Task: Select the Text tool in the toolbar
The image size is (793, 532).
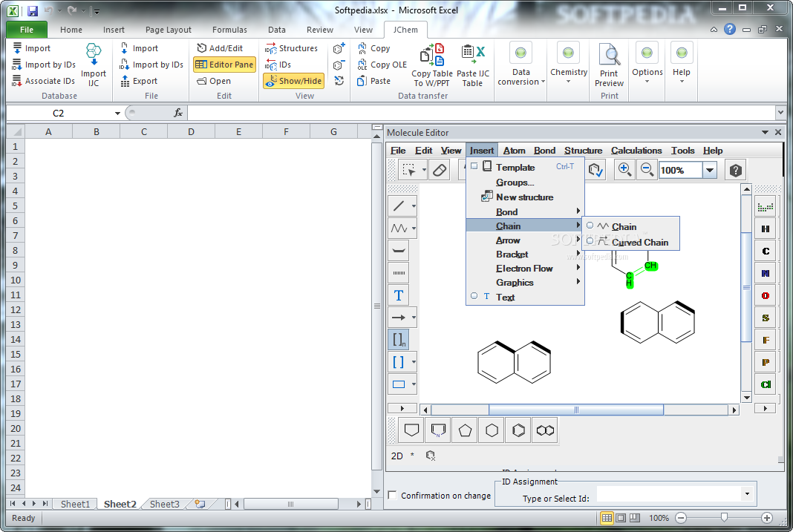Action: coord(399,295)
